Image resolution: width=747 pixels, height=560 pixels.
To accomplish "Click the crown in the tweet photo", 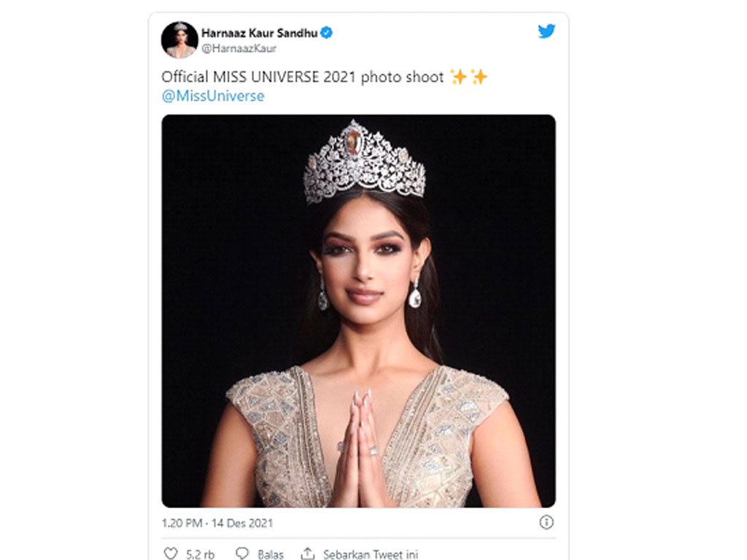I will (x=364, y=162).
